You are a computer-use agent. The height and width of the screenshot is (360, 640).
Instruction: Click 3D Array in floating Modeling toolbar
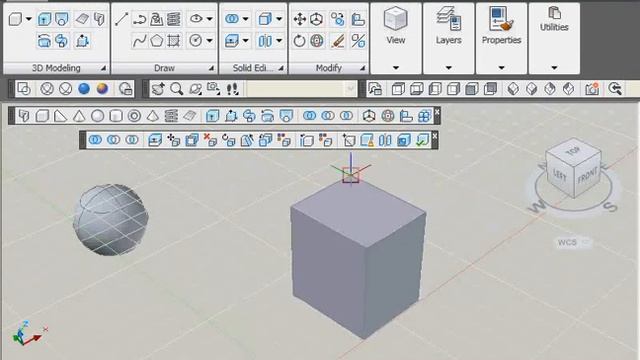(x=424, y=116)
